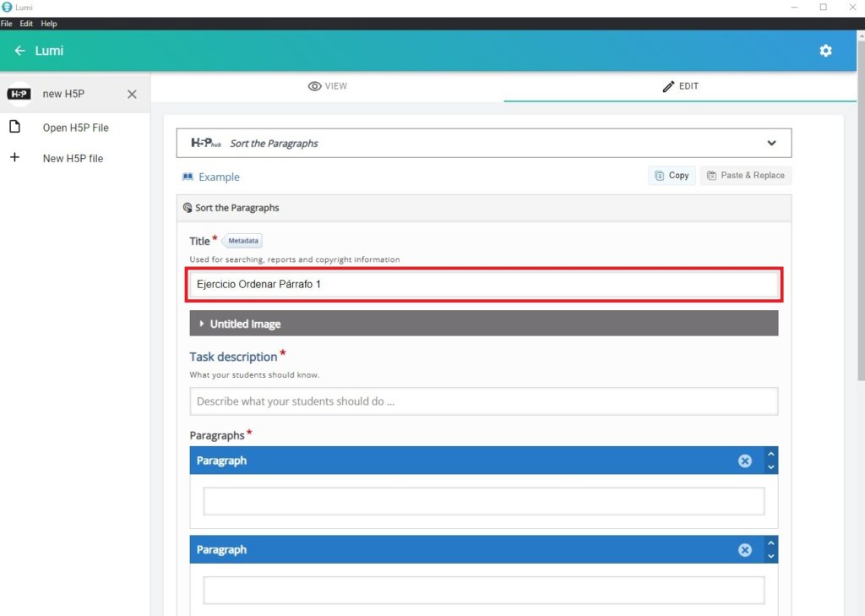The height and width of the screenshot is (616, 865).
Task: Close the new H5P tab
Action: tap(132, 94)
